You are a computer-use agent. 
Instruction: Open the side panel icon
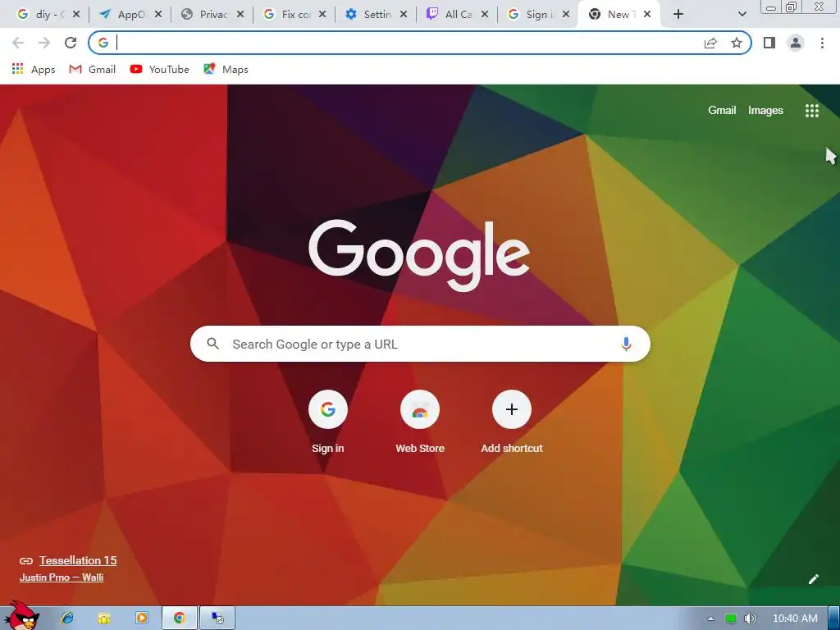click(769, 43)
